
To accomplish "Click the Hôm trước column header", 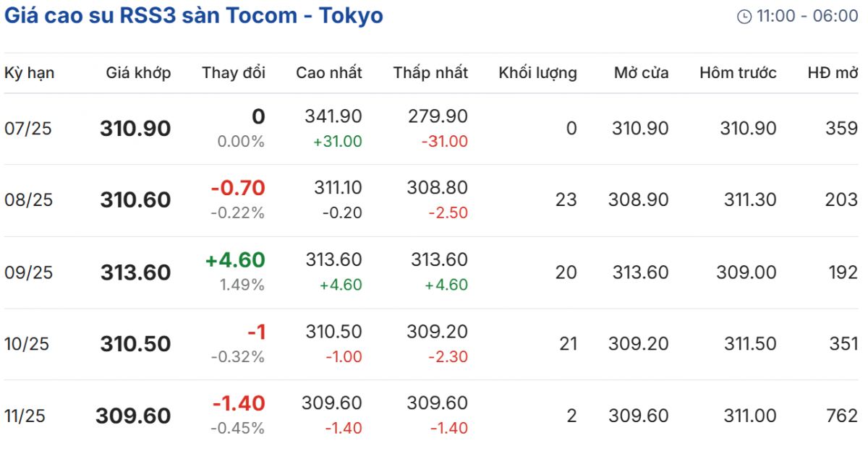I will click(738, 72).
